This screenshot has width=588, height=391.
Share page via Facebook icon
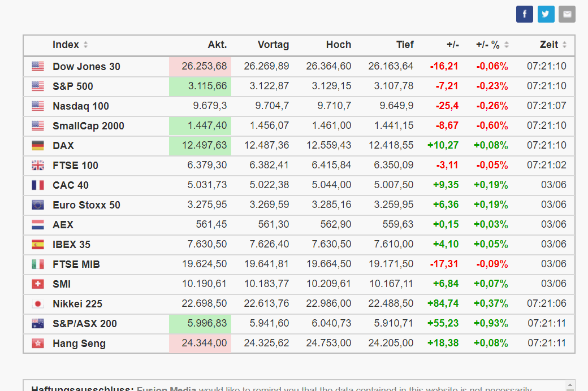pos(524,14)
